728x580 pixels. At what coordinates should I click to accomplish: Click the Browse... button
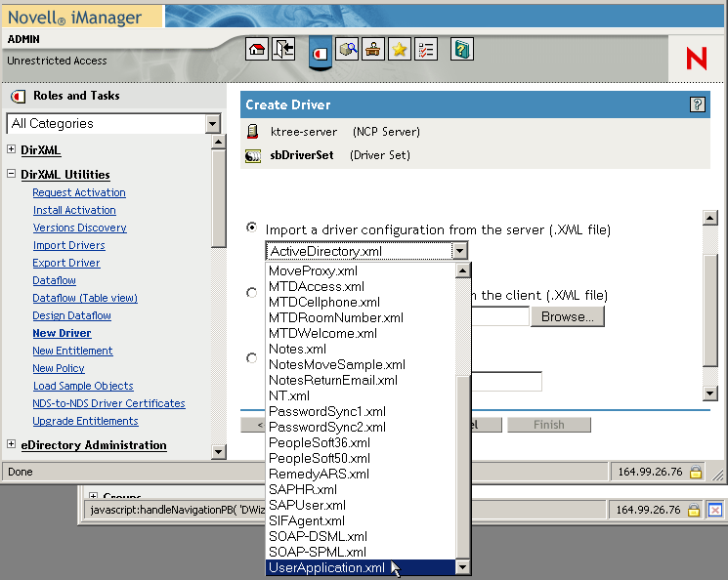coord(568,316)
